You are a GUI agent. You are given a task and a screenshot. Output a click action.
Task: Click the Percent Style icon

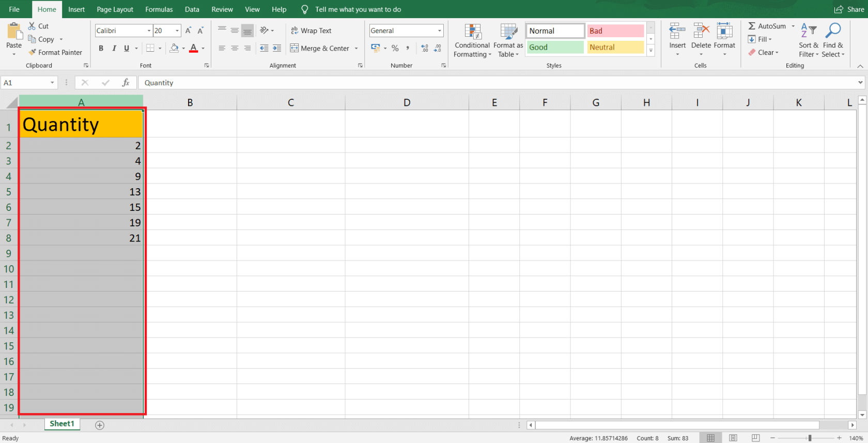pos(395,48)
